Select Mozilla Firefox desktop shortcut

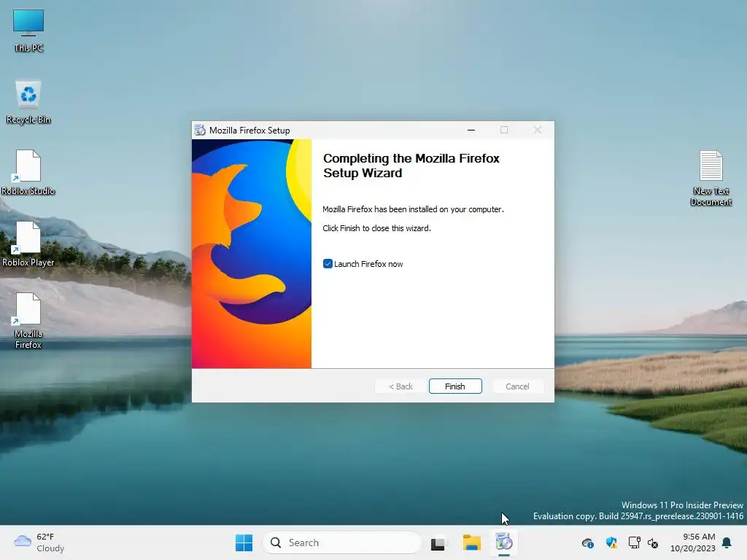tap(28, 321)
